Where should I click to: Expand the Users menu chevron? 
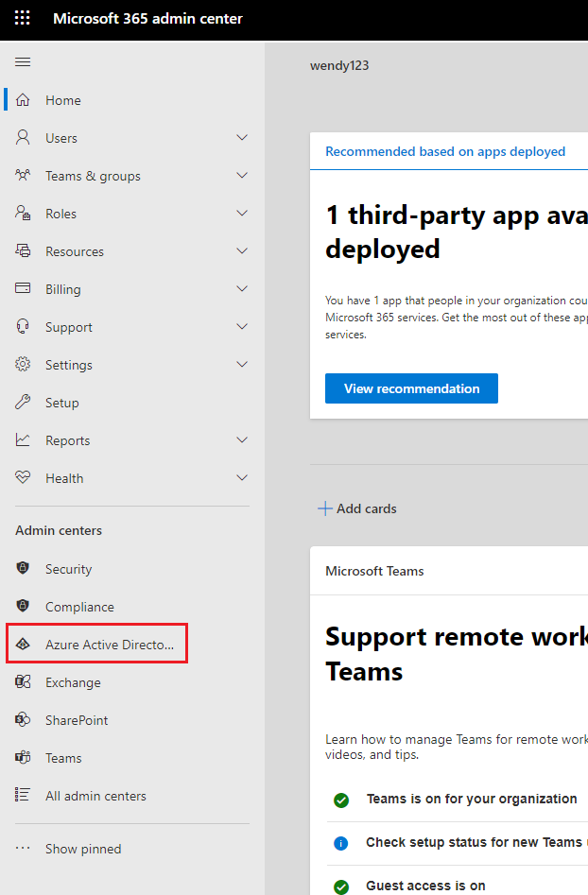(242, 138)
